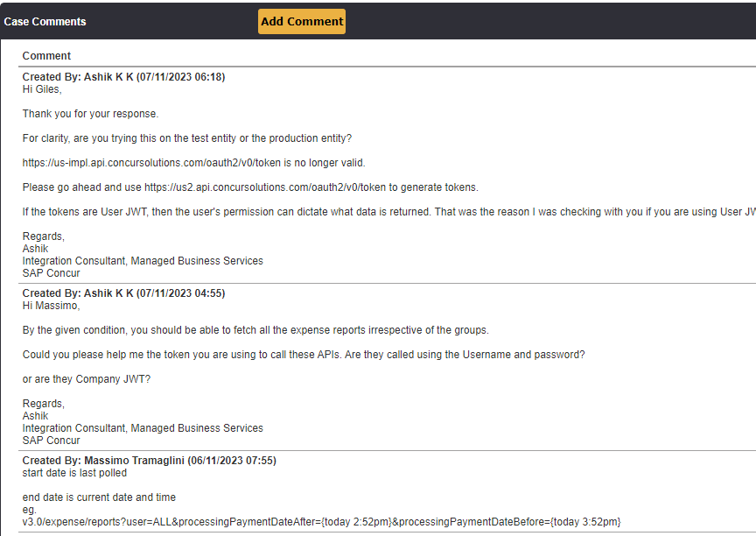Click 'start date is last polled' line
Image resolution: width=756 pixels, height=536 pixels.
pos(74,473)
